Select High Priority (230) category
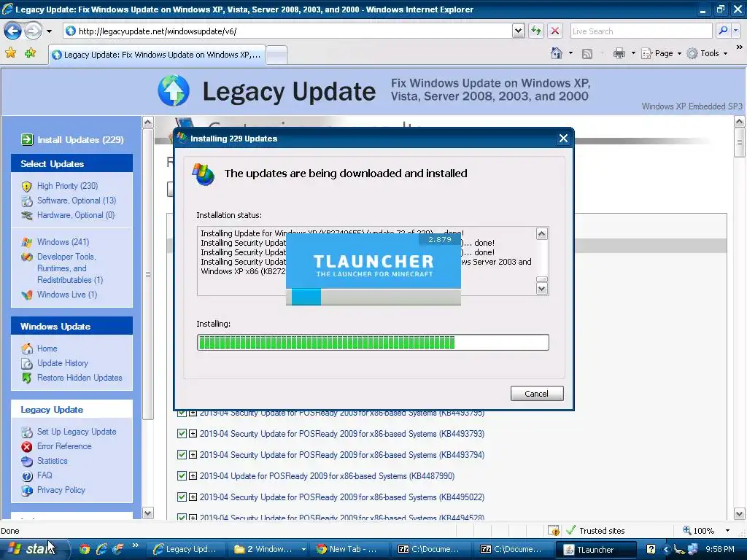Viewport: 747px width, 560px height. click(x=67, y=186)
